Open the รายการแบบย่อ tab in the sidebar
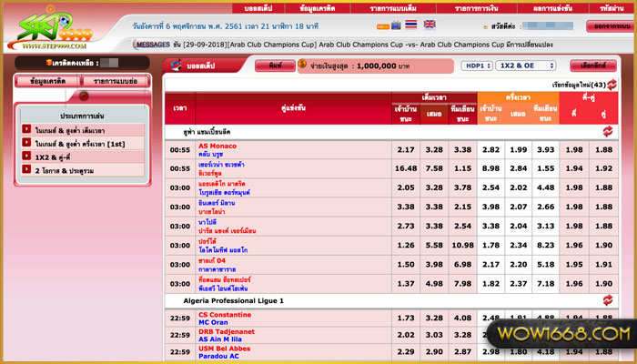The image size is (637, 364). point(115,81)
